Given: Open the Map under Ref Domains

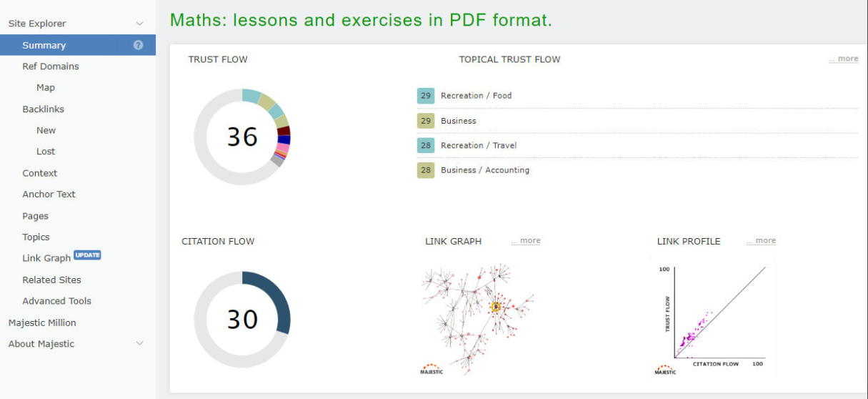Looking at the screenshot, I should [46, 88].
